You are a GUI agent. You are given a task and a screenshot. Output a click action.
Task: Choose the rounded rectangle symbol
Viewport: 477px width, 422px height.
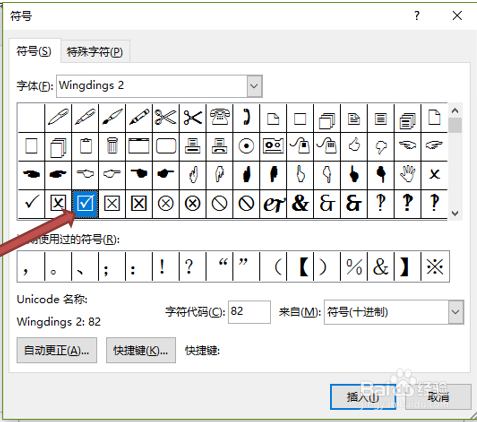coord(166,146)
